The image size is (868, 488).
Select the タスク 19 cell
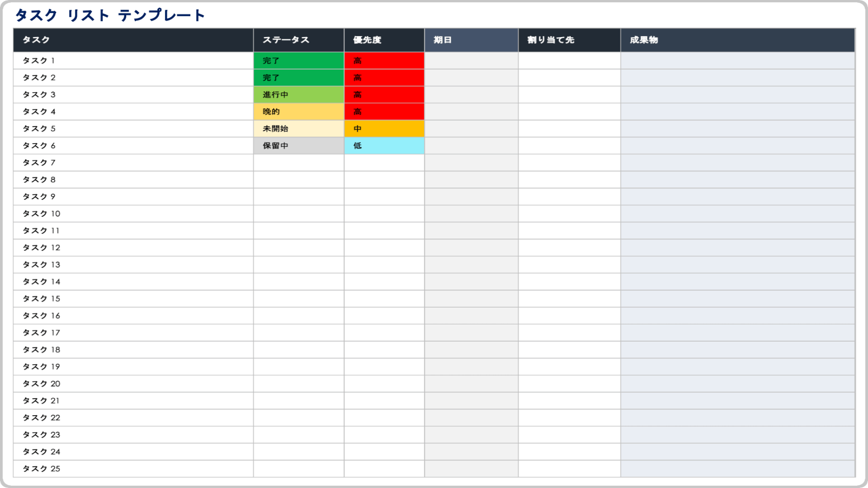click(133, 367)
